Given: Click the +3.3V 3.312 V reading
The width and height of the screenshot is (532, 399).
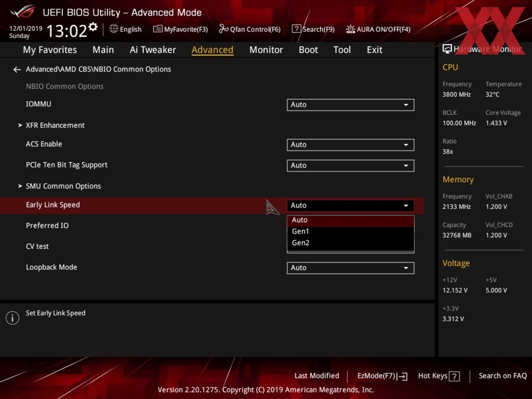Looking at the screenshot, I should tap(453, 319).
